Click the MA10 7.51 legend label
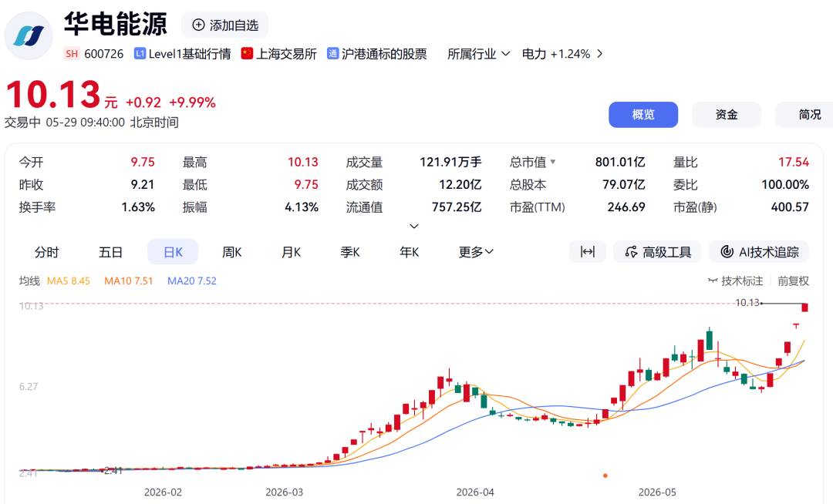The width and height of the screenshot is (833, 504). [129, 281]
